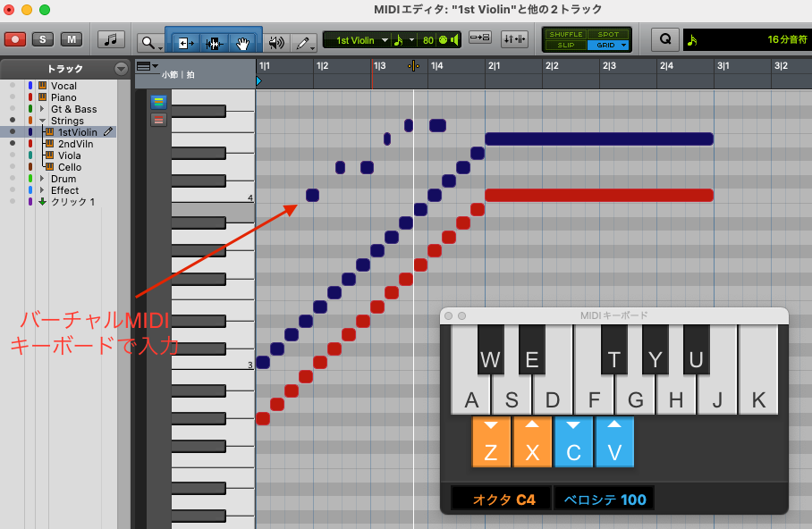Toggle the M mute button
Image resolution: width=812 pixels, height=529 pixels.
click(x=72, y=39)
